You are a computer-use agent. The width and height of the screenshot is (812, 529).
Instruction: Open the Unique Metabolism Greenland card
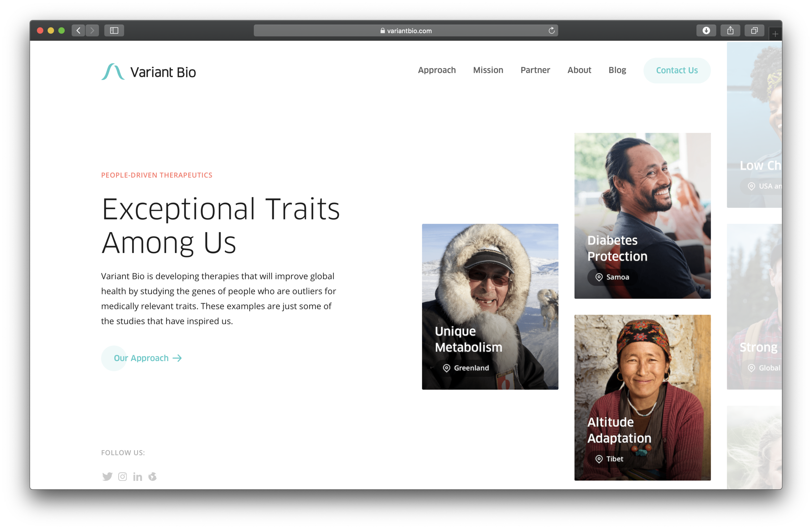click(490, 306)
